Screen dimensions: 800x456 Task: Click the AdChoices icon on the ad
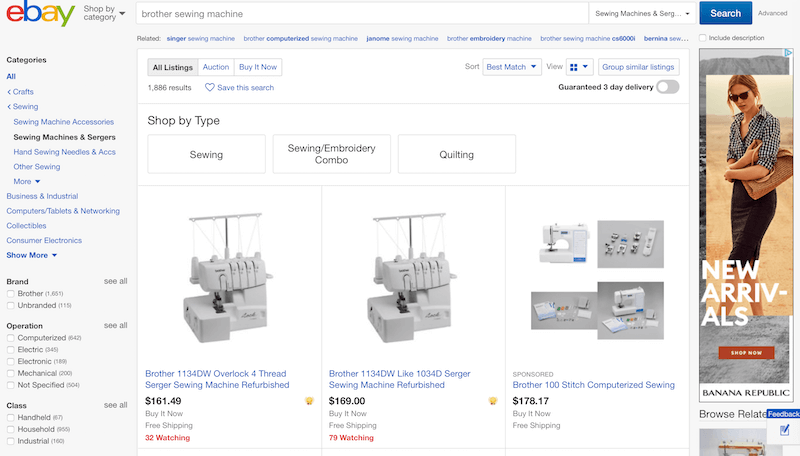coord(789,53)
